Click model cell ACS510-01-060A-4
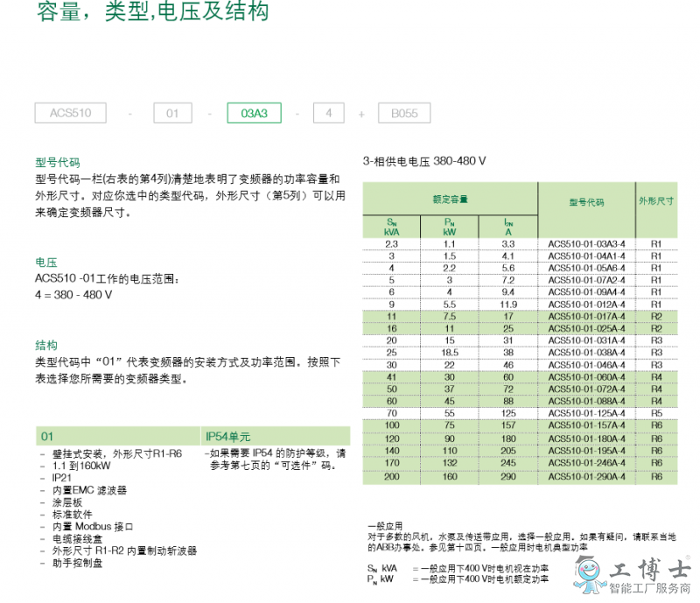 [x=586, y=377]
